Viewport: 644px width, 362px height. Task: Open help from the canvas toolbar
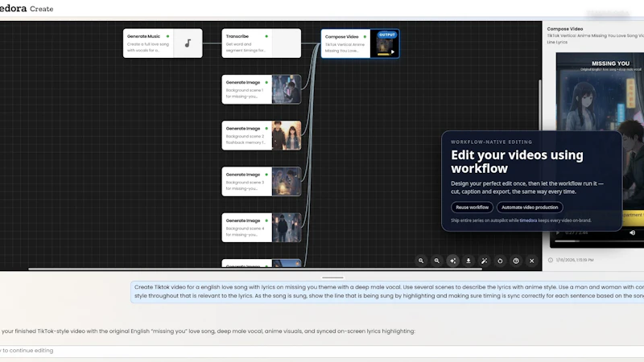(516, 261)
